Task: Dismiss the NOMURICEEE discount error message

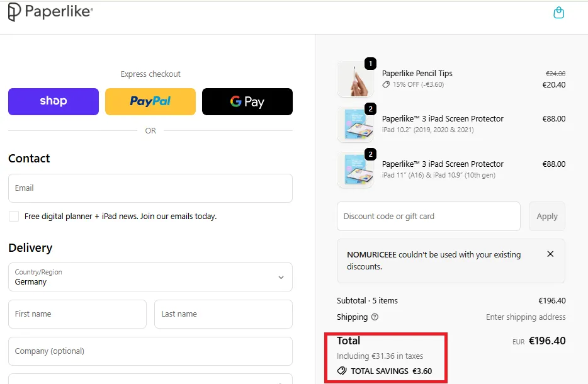Action: pos(550,254)
